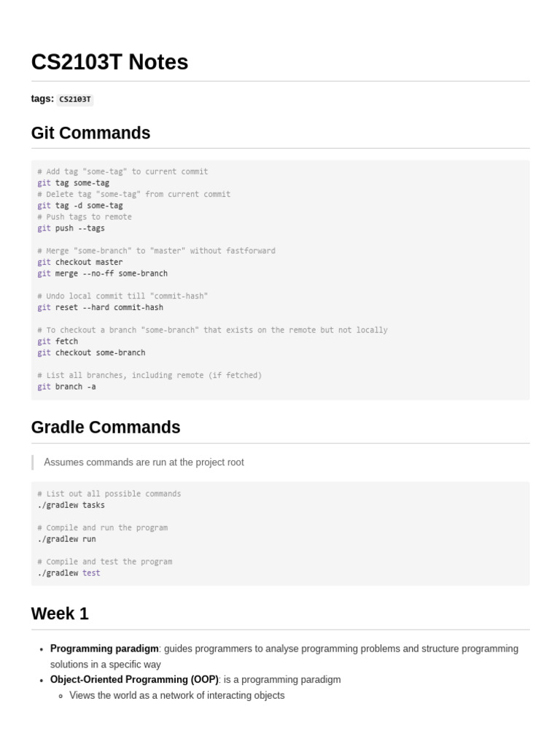This screenshot has height=747, width=560.
Task: Click the "git checkout some-branch" line
Action: pyautogui.click(x=91, y=352)
